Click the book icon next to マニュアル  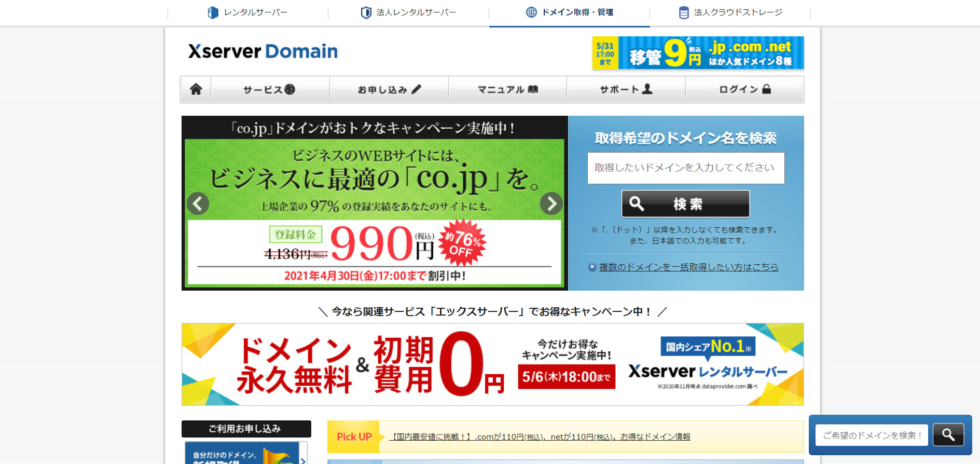tap(533, 89)
